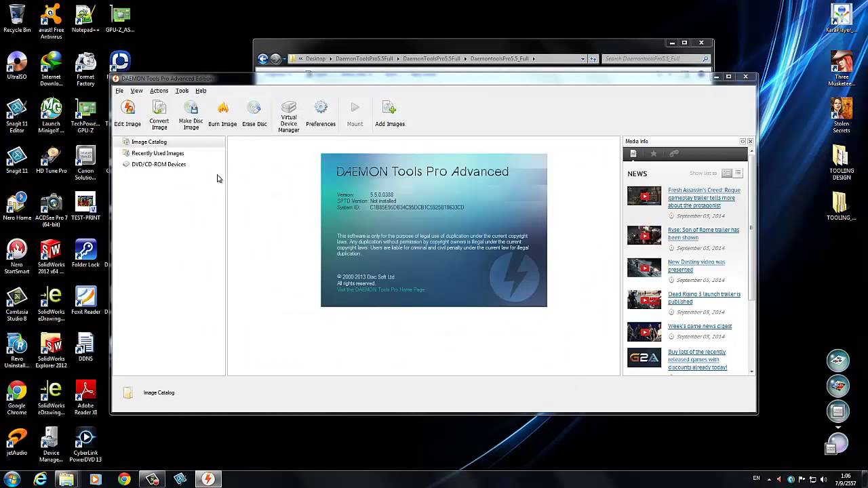
Task: Select Recently Used Images tree item
Action: pos(157,153)
